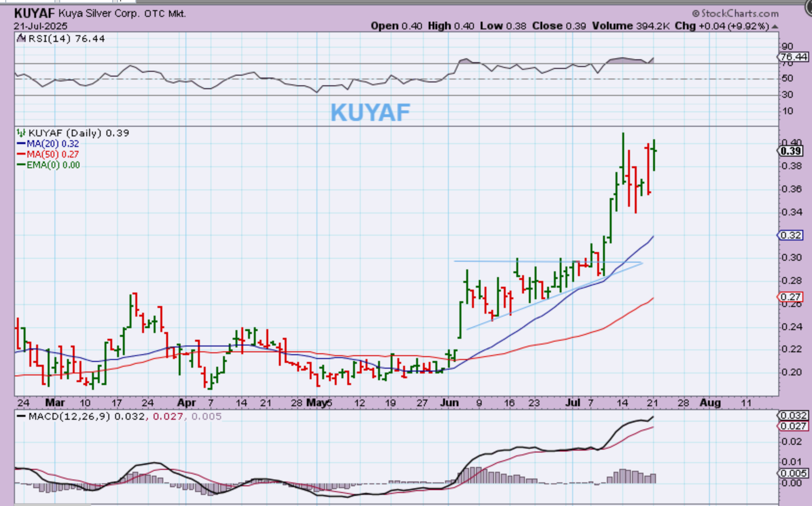Viewport: 812px width, 506px height.
Task: Click the red 0.27 MA tag on the price axis
Action: pos(791,297)
